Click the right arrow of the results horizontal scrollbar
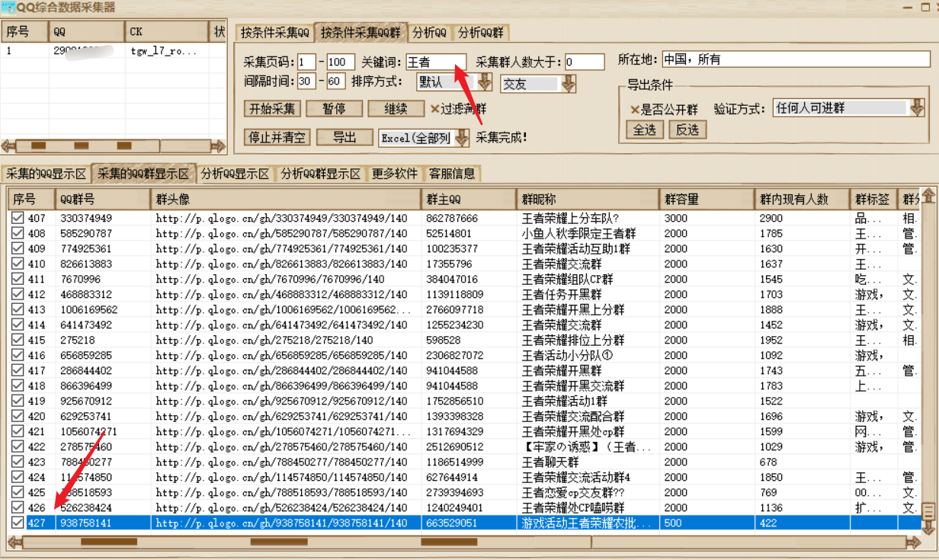The width and height of the screenshot is (939, 560). tap(913, 542)
